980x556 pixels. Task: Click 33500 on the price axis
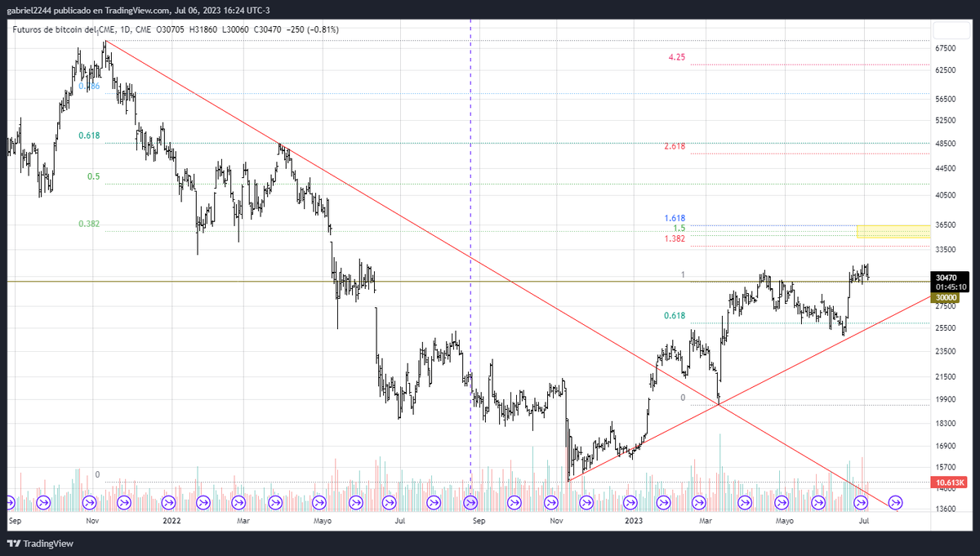pos(947,251)
